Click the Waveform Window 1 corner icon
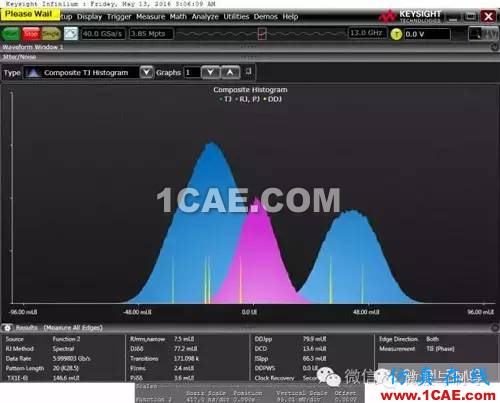 click(x=495, y=47)
